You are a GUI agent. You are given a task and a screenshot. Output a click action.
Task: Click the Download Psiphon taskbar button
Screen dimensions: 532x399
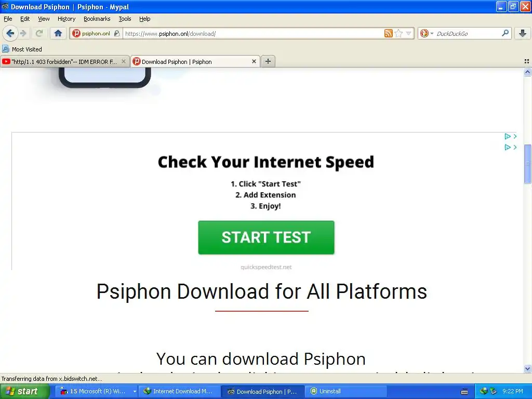pyautogui.click(x=262, y=391)
